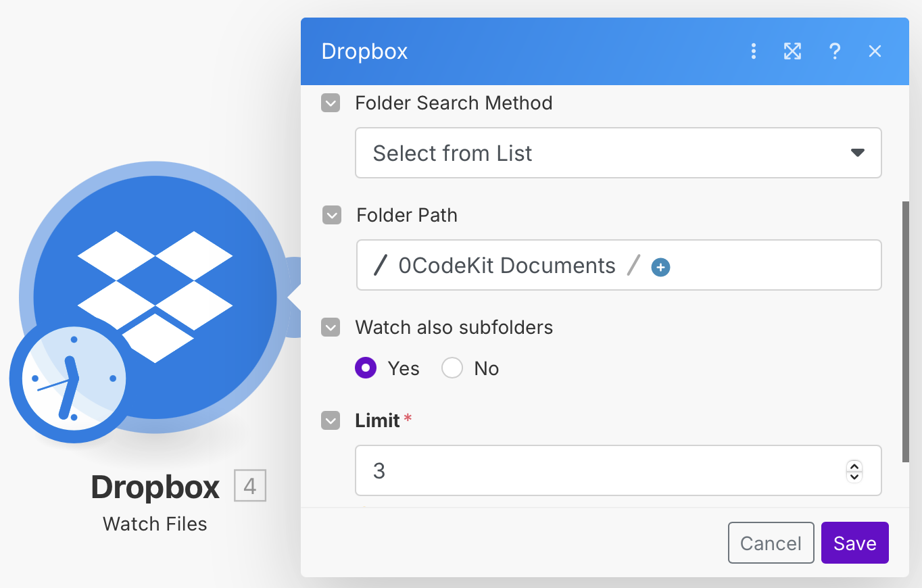The width and height of the screenshot is (922, 588).
Task: Collapse the Watch also subfolders field
Action: (331, 328)
